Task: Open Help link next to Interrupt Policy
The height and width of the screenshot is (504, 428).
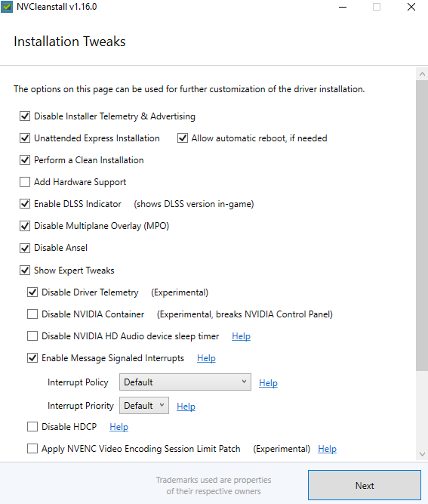Action: 268,383
